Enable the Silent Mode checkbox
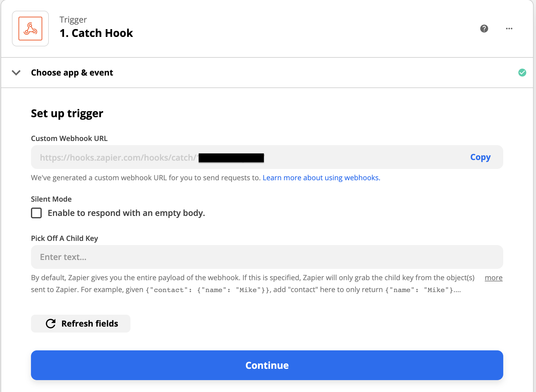This screenshot has height=392, width=536. [x=36, y=213]
